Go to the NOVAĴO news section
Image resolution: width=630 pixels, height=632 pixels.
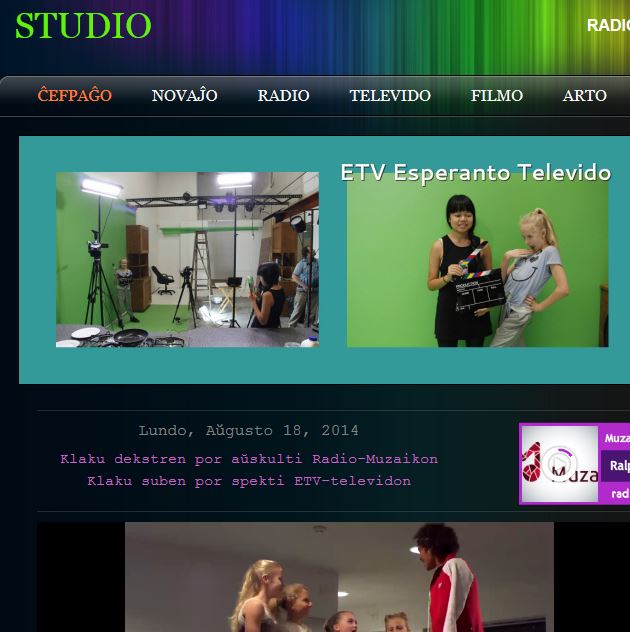pos(184,96)
